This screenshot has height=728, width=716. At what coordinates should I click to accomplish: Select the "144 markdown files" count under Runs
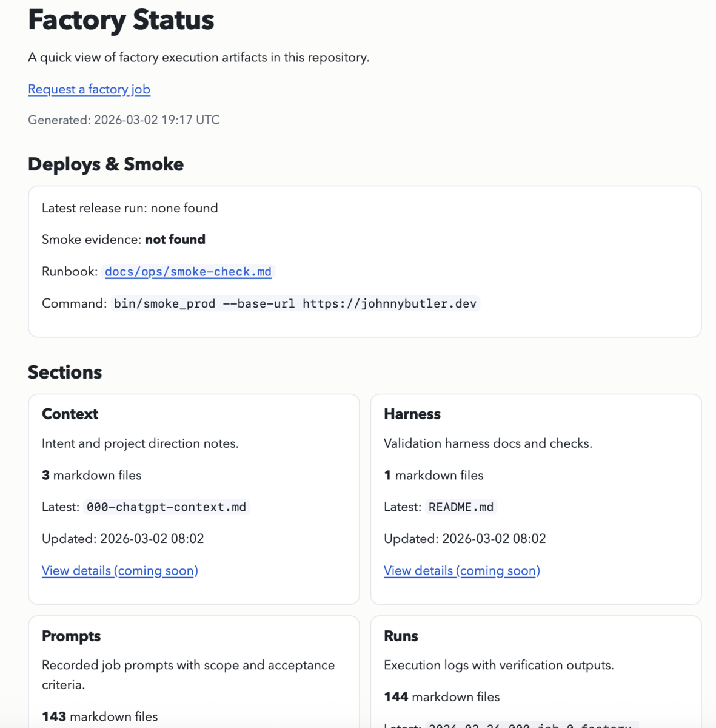point(441,696)
